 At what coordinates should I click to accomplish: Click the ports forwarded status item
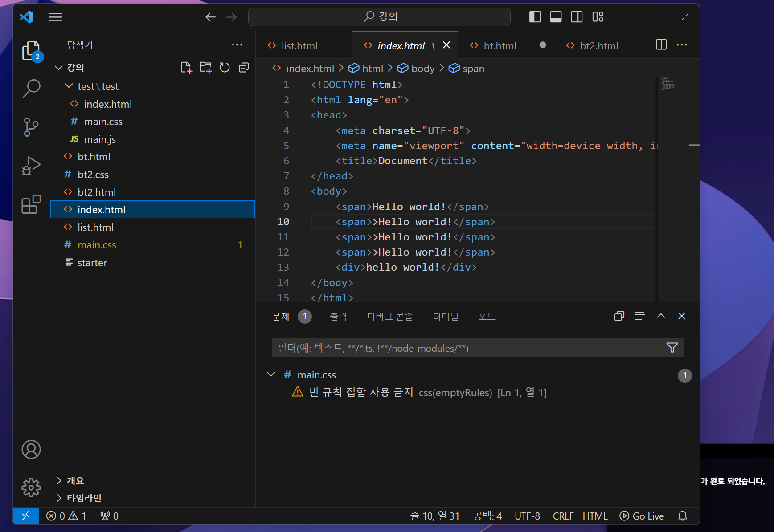[110, 516]
